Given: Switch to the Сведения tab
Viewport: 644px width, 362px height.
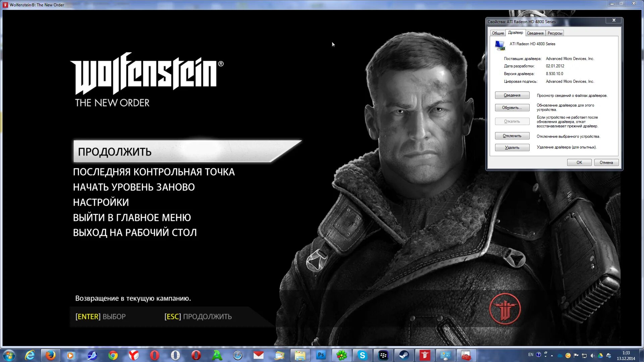Looking at the screenshot, I should click(535, 33).
